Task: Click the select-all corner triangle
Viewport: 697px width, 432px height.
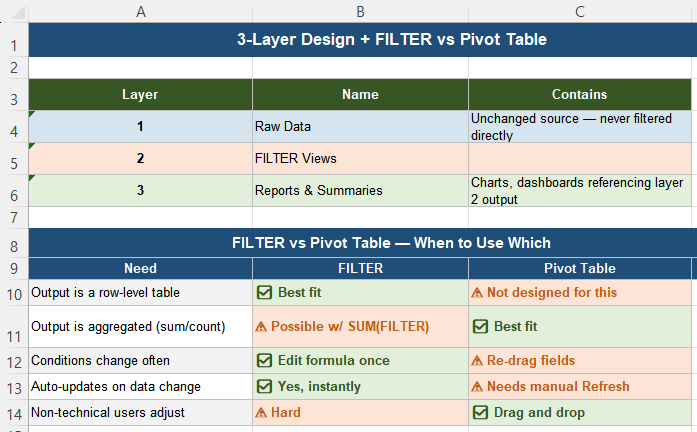Action: coord(18,12)
